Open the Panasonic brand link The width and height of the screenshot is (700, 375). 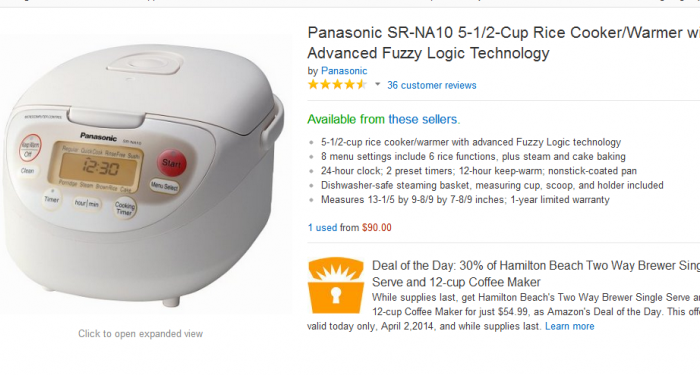344,71
